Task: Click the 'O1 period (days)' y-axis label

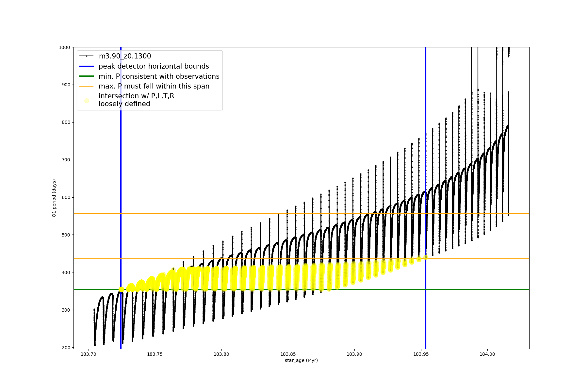Action: 54,198
